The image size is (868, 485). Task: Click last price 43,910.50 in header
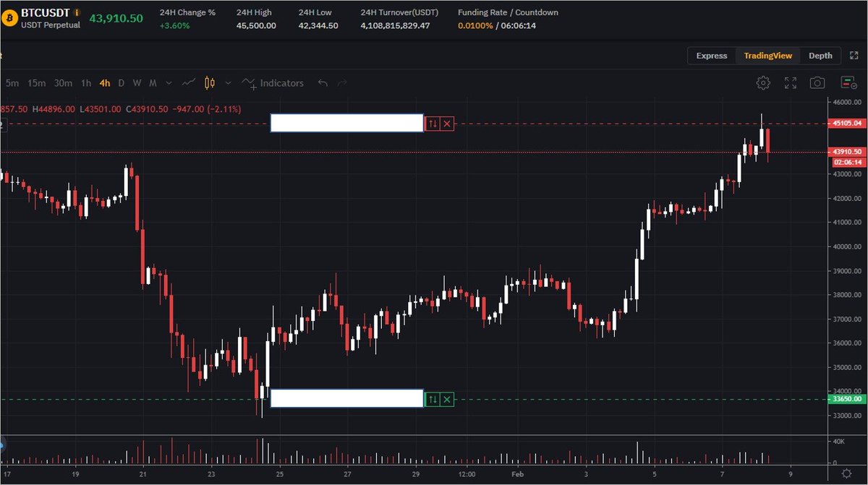click(116, 18)
